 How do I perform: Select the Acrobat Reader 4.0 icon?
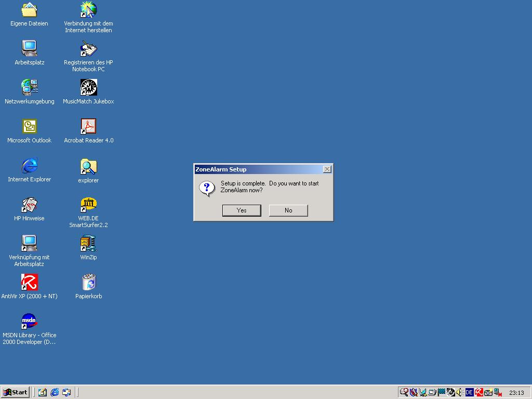click(x=88, y=131)
